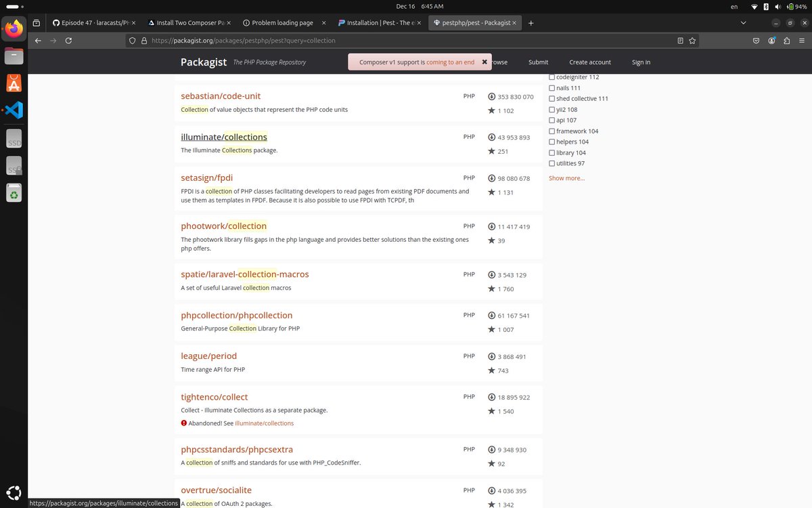Open Ubuntu App Center from the dock
The width and height of the screenshot is (812, 508).
[x=14, y=83]
